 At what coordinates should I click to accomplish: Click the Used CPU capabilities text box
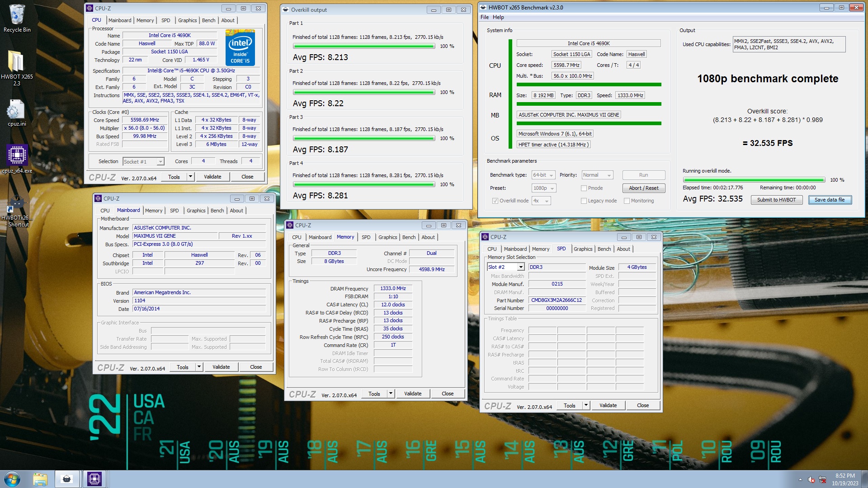coord(789,44)
